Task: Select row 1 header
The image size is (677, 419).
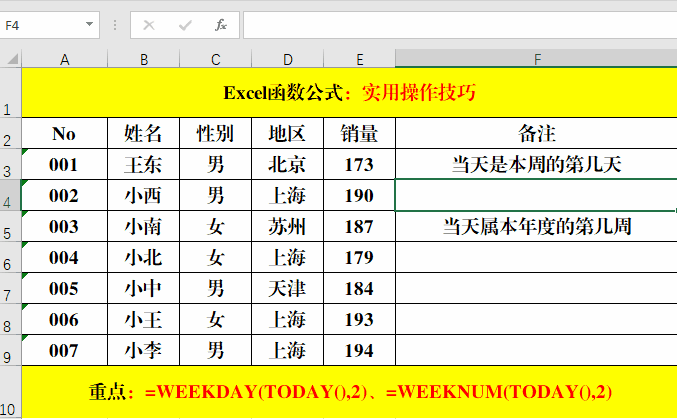Action: pos(10,92)
